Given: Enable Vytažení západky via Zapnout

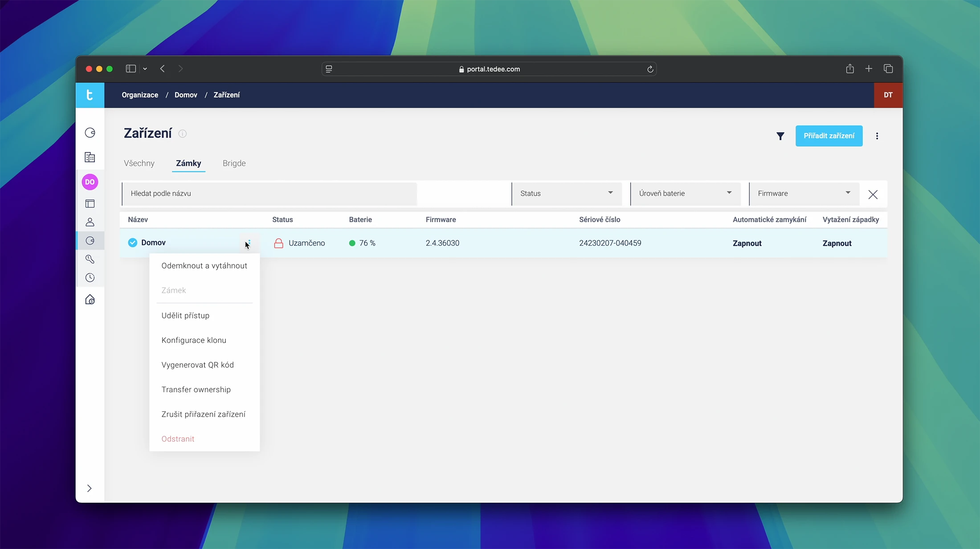Looking at the screenshot, I should [x=837, y=243].
